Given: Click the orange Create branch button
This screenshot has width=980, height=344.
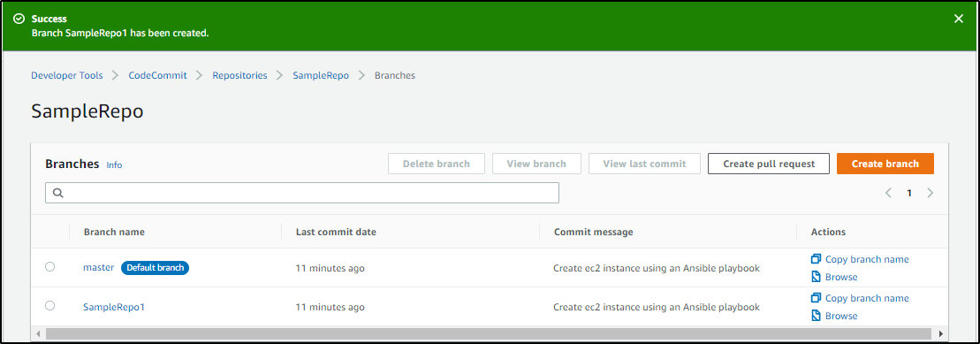Looking at the screenshot, I should tap(885, 164).
